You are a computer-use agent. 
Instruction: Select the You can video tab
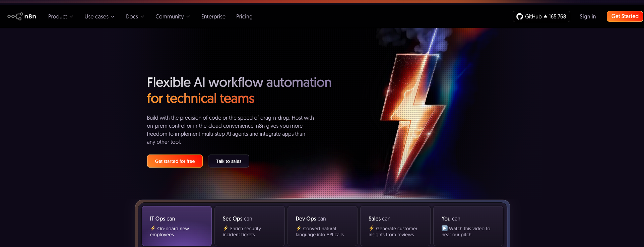click(468, 226)
